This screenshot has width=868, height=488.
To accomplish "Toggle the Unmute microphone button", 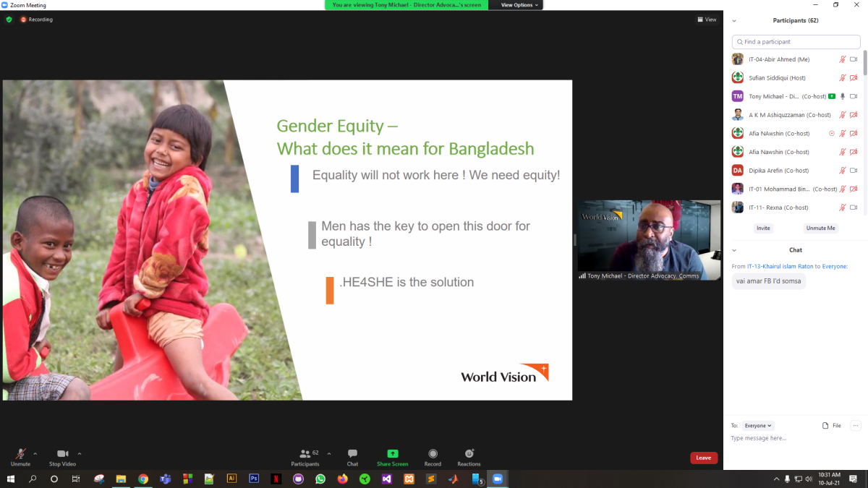I will (21, 453).
